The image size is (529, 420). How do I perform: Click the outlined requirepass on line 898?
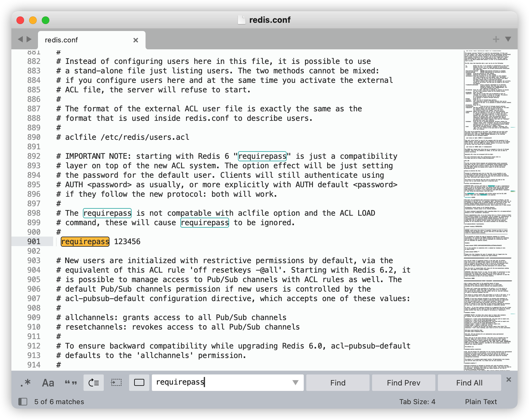coord(107,213)
